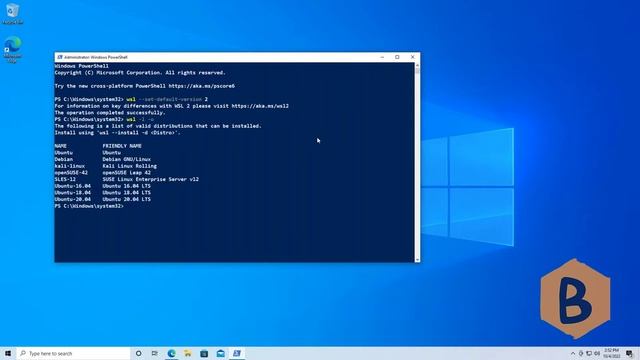Screen dimensions: 640x360
Task: Open the taskbar clock and date
Action: pyautogui.click(x=611, y=353)
